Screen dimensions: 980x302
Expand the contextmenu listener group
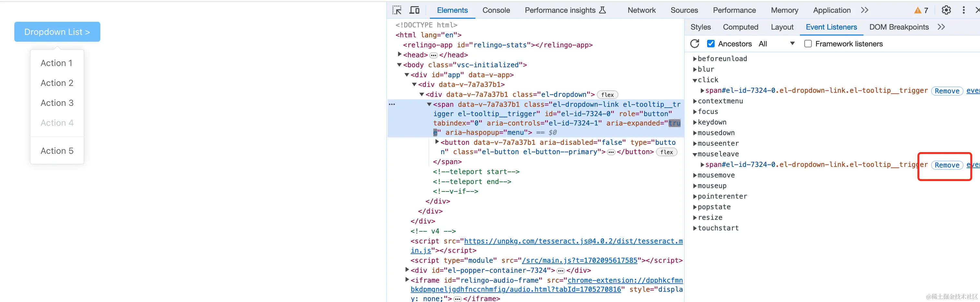(x=695, y=101)
